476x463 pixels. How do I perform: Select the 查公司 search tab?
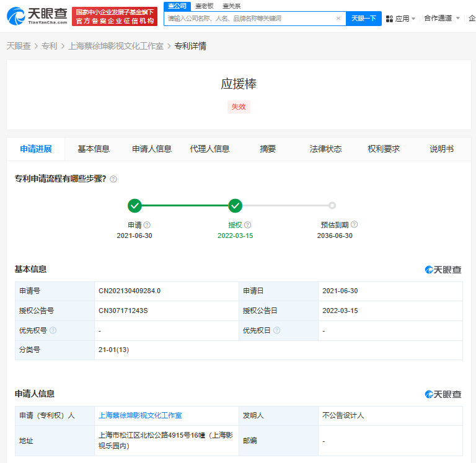[x=177, y=6]
